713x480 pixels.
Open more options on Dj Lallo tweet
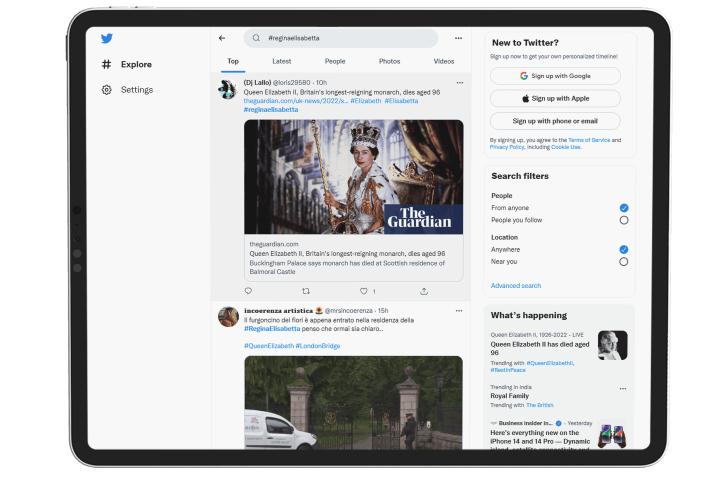(460, 83)
